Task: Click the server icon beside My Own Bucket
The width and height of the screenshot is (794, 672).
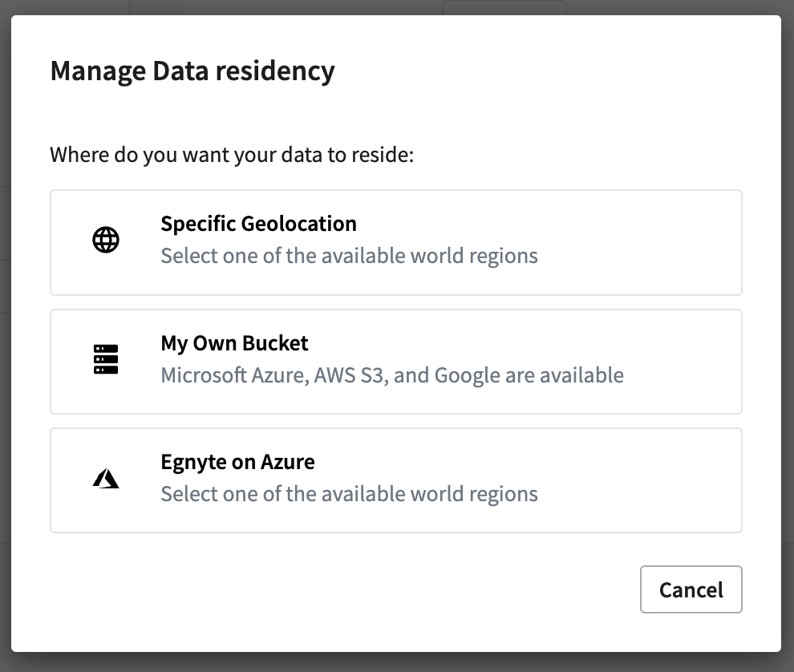Action: tap(106, 358)
